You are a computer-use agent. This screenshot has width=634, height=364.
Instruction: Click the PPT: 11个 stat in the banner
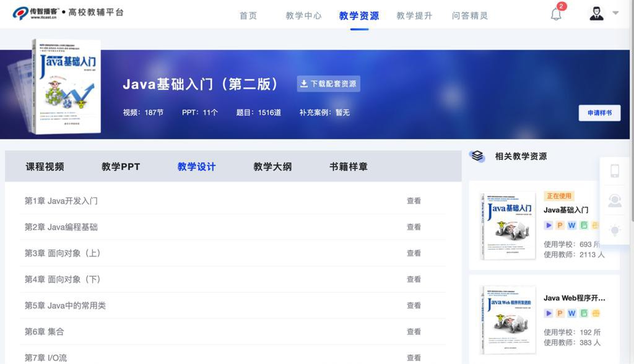[200, 113]
